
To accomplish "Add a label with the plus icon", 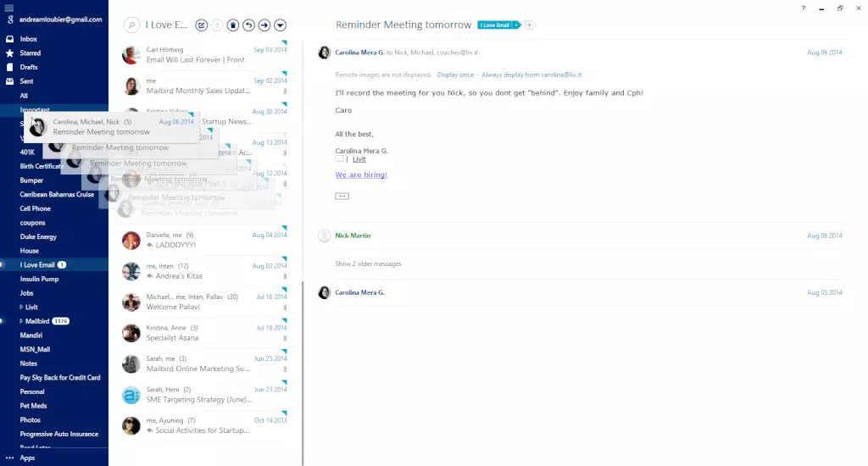I will click(530, 25).
